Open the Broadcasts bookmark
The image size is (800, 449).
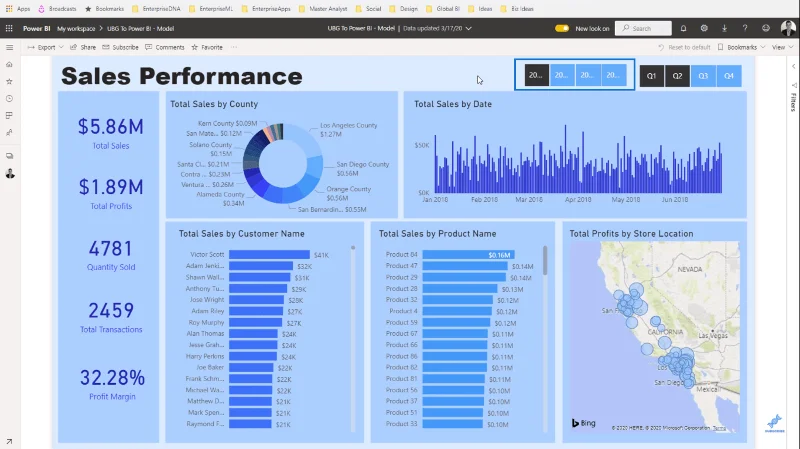57,9
